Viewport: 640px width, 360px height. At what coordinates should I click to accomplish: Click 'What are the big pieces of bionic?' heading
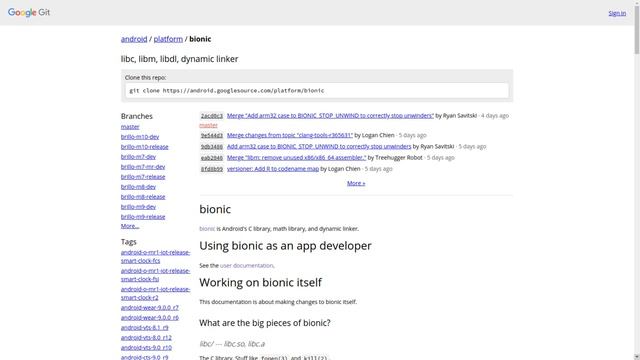[265, 323]
